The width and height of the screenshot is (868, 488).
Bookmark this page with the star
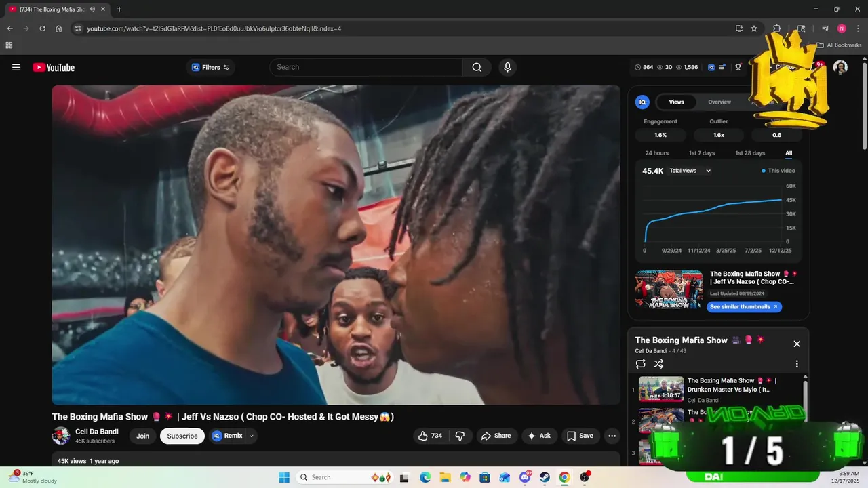[x=754, y=28]
